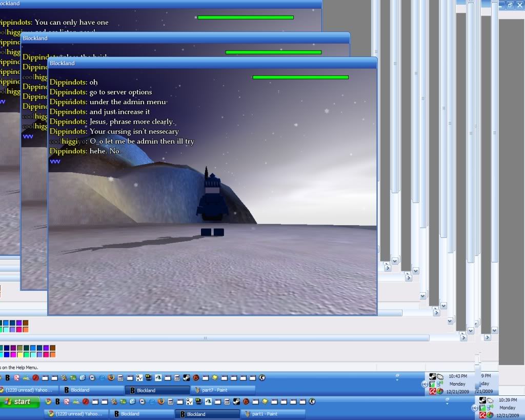
Task: Click chat line "Dippindots: oh"
Action: [x=74, y=82]
